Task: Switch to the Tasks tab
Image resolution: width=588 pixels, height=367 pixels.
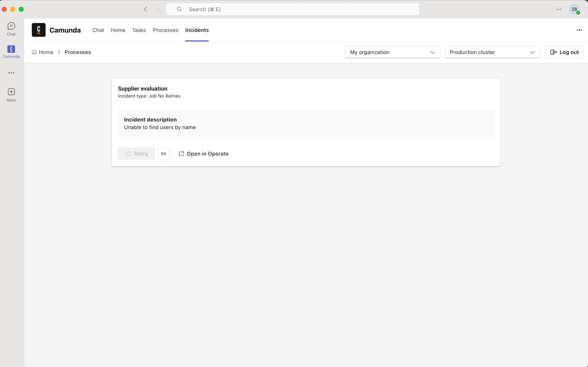Action: pos(139,30)
